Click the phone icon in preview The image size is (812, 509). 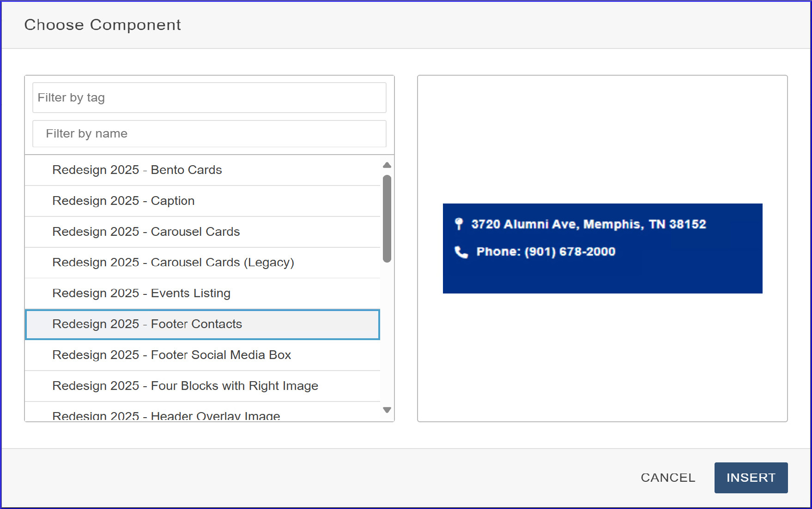461,252
